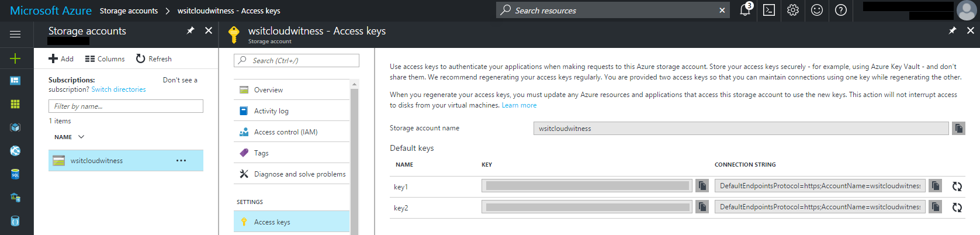Close the Access keys blade
The width and height of the screenshot is (980, 235).
pyautogui.click(x=971, y=30)
